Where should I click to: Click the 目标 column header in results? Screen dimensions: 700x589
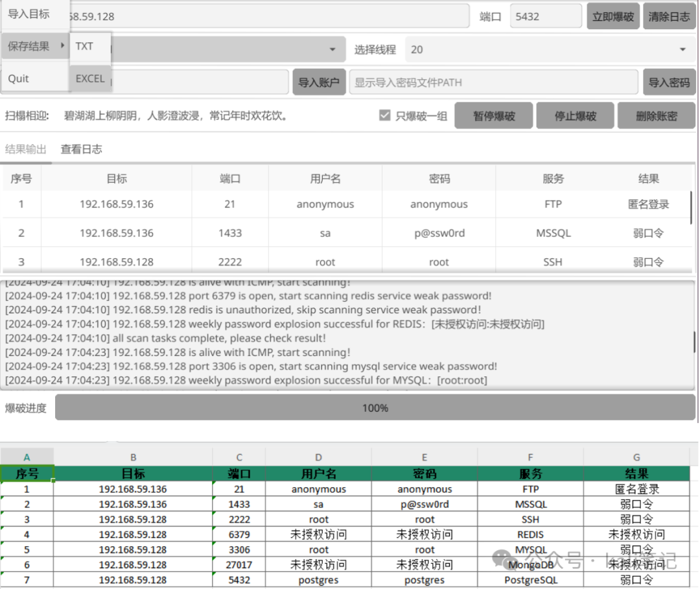[117, 179]
